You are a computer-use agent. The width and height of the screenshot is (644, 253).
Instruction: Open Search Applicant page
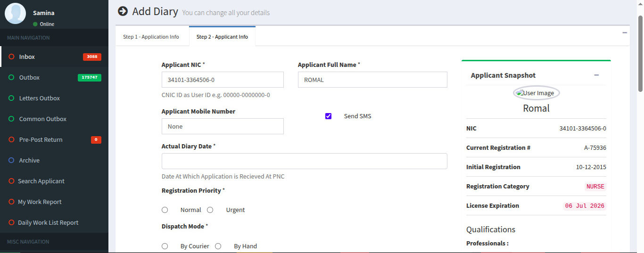coord(54,181)
